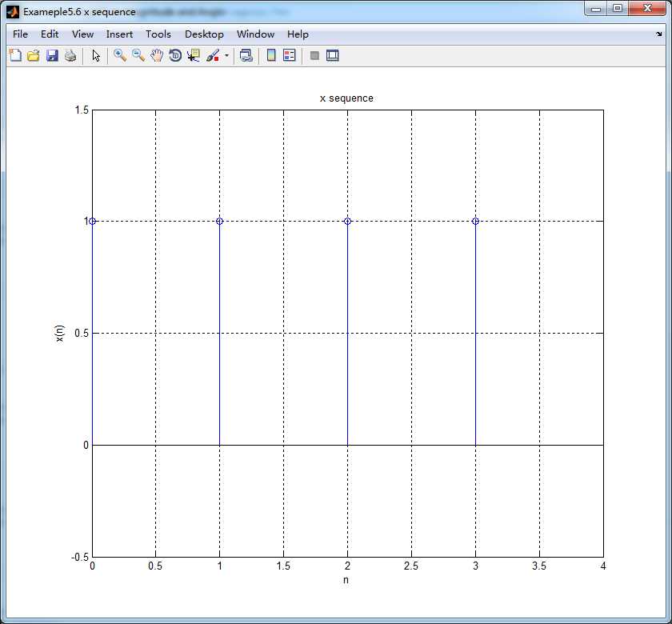The image size is (672, 624).
Task: Activate the Data Cursor tool
Action: (x=194, y=55)
